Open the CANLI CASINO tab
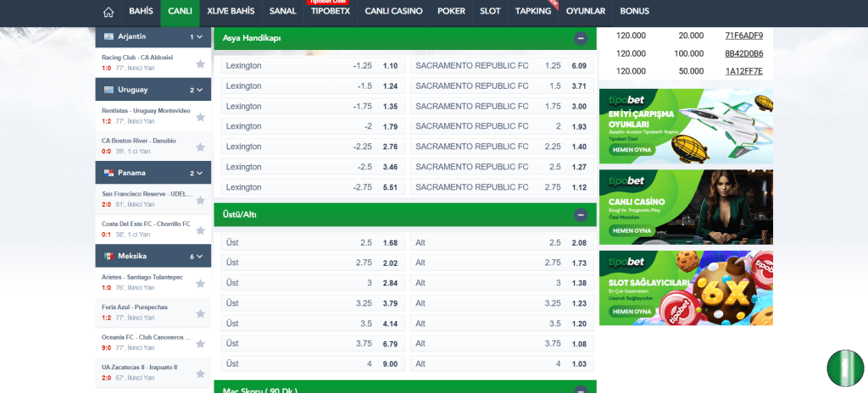The width and height of the screenshot is (868, 393). [x=397, y=12]
